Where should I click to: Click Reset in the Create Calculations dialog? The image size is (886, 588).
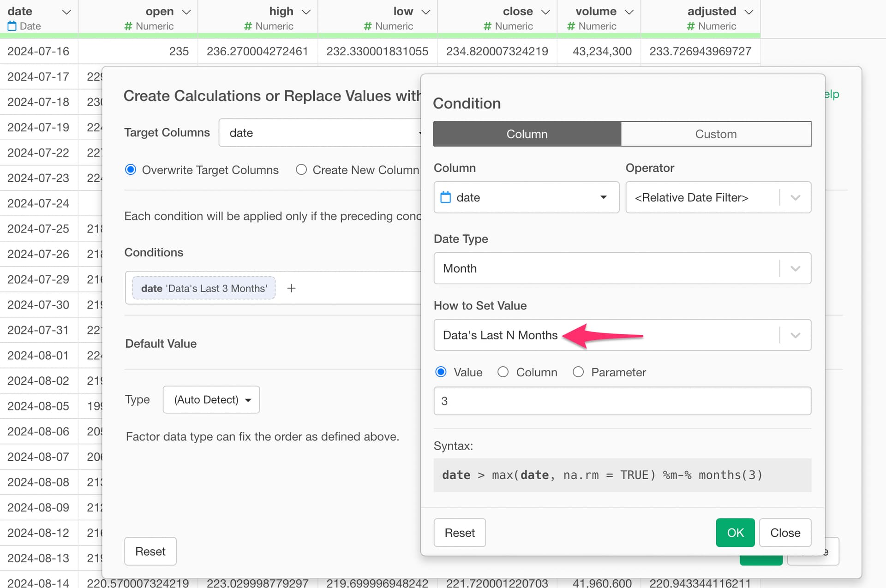(150, 552)
